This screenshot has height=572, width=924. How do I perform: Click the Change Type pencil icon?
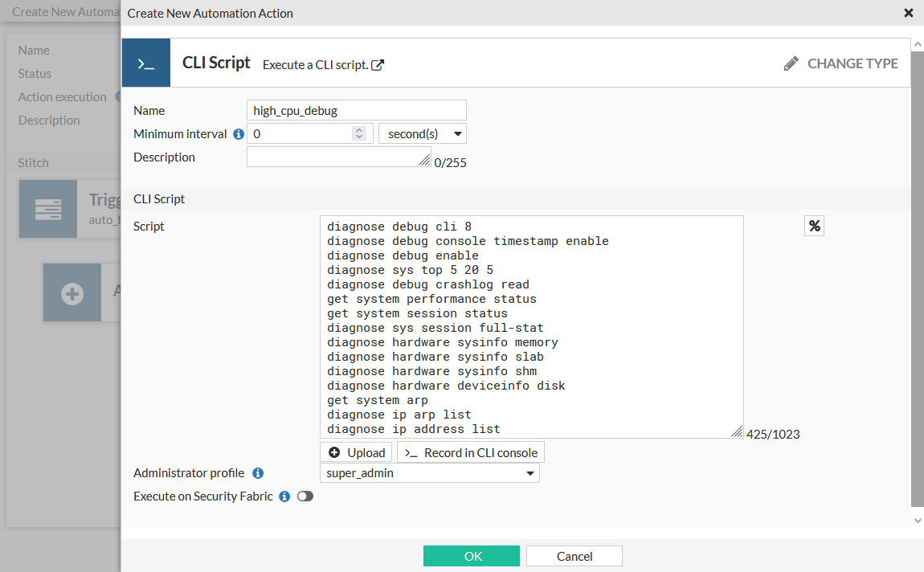pos(791,63)
